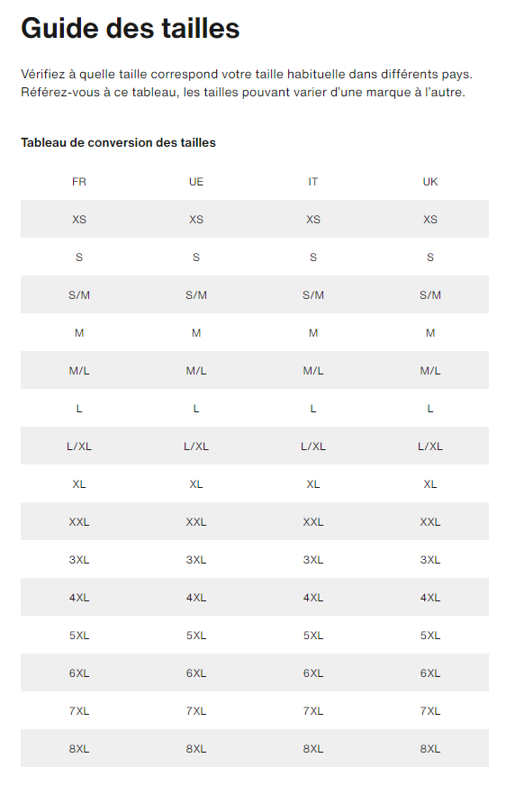Click the L cell in UE column
The image size is (506, 812).
[x=196, y=409]
